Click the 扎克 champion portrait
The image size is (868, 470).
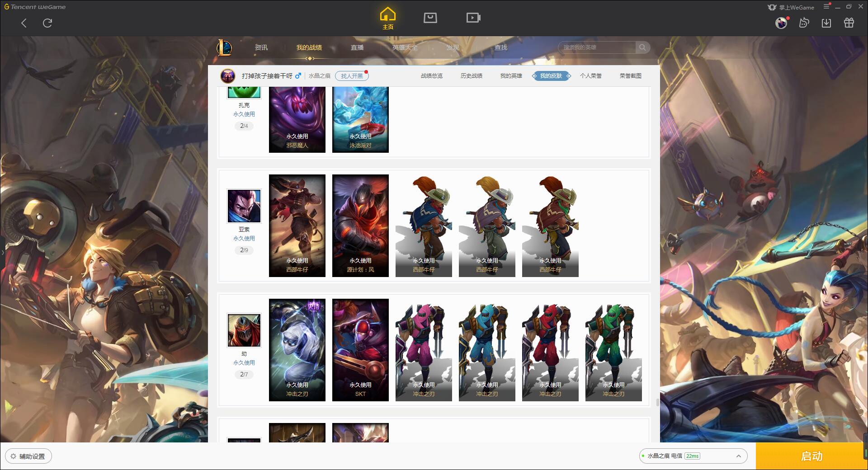[244, 92]
